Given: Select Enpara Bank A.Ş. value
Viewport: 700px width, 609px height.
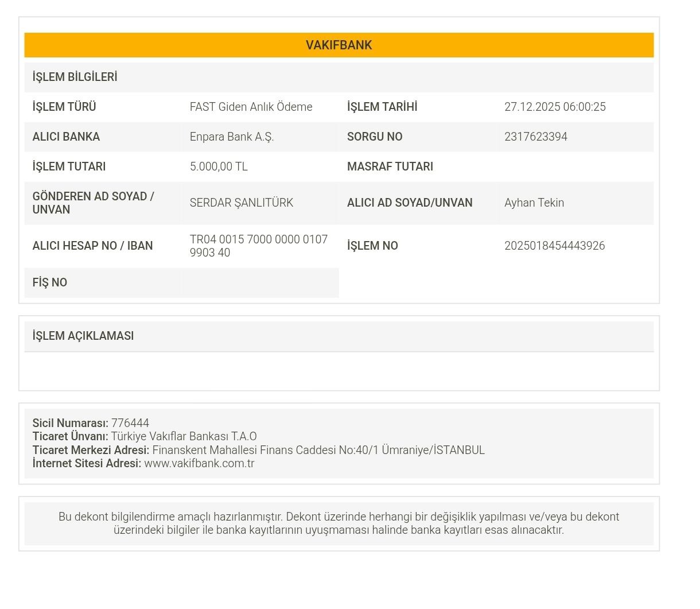Looking at the screenshot, I should pyautogui.click(x=232, y=137).
